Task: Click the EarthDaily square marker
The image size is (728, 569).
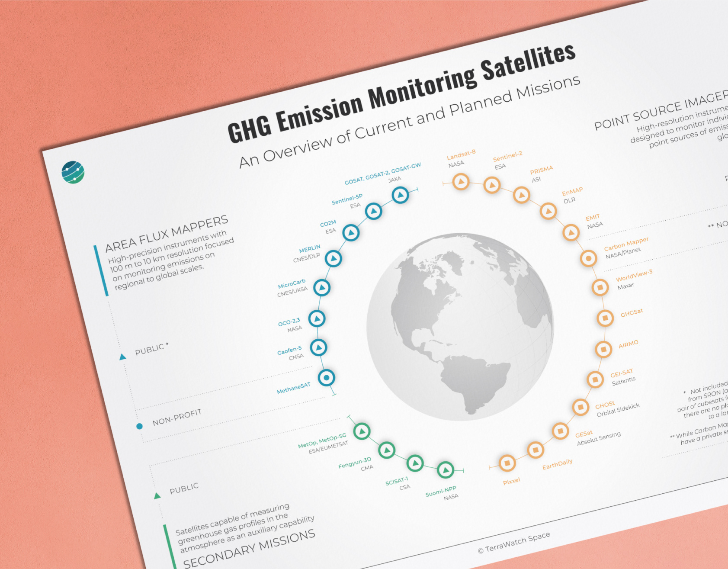Action: coord(536,450)
